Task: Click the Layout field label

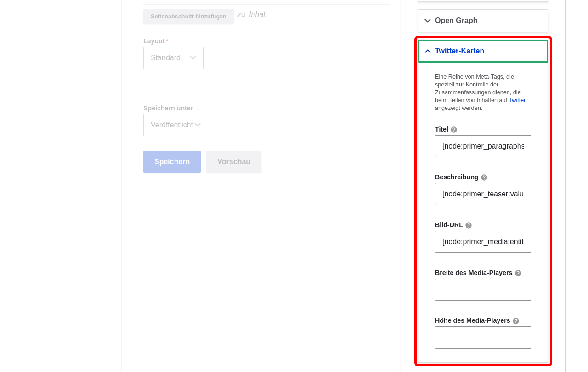Action: coord(154,41)
